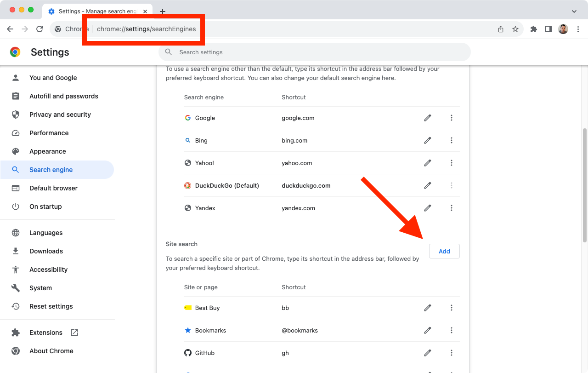This screenshot has width=588, height=373.
Task: Click the side panel icon near profile avatar
Action: click(548, 29)
